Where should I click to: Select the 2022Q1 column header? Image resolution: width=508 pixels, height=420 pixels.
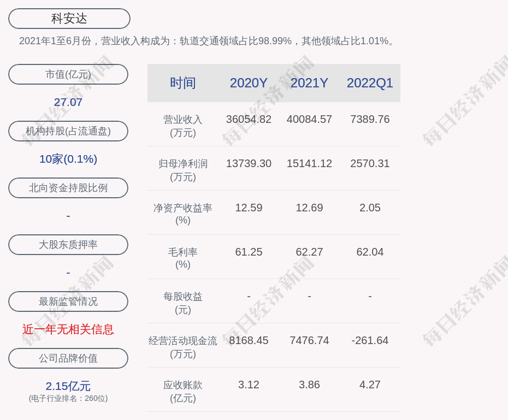370,83
